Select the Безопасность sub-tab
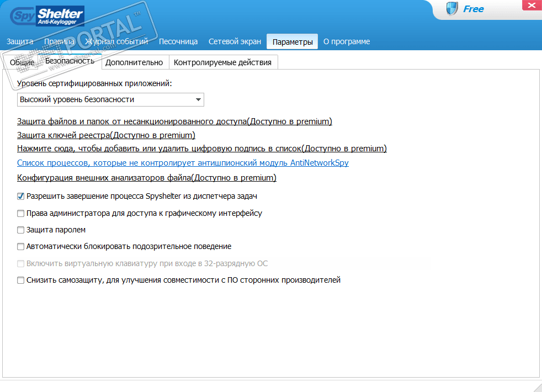542x392 pixels. [70, 61]
